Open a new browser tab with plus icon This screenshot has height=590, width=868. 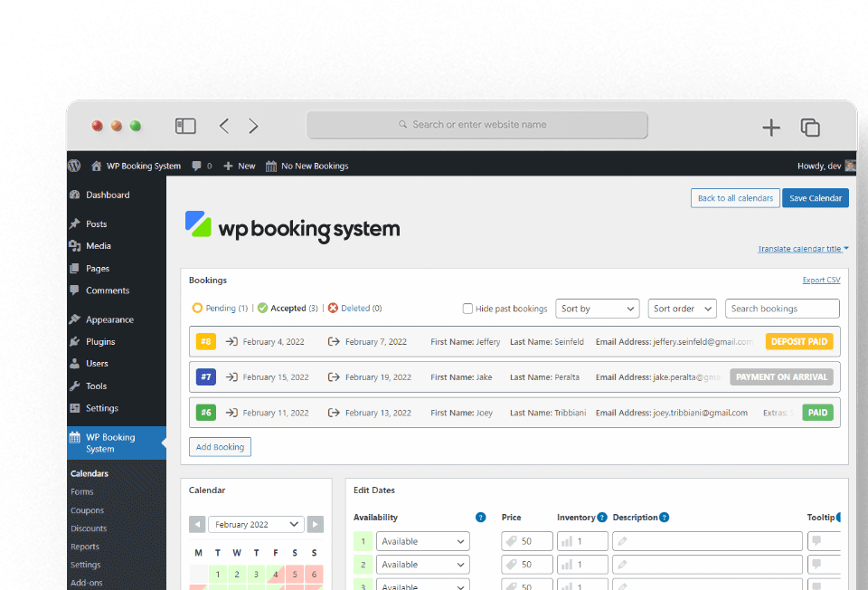pyautogui.click(x=770, y=128)
